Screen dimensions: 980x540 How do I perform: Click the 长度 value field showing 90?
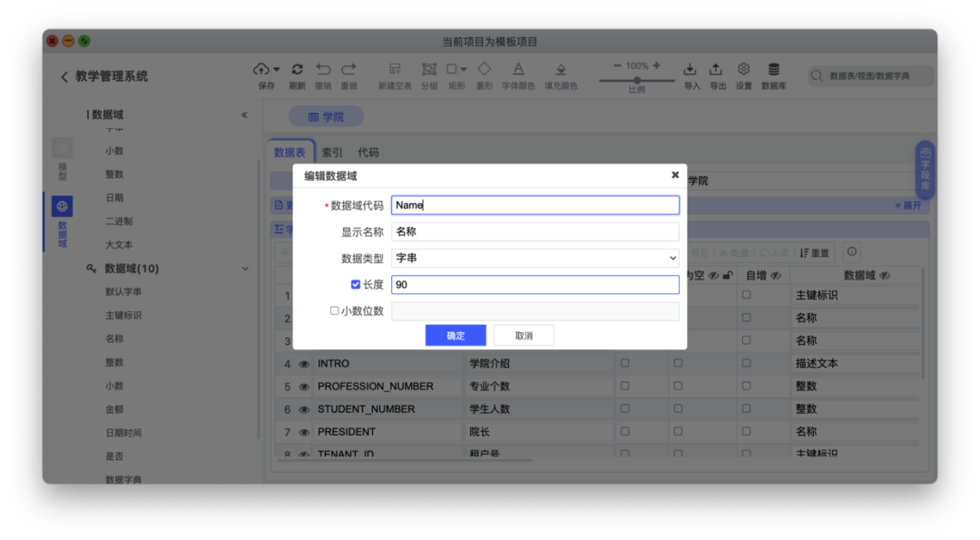click(535, 284)
